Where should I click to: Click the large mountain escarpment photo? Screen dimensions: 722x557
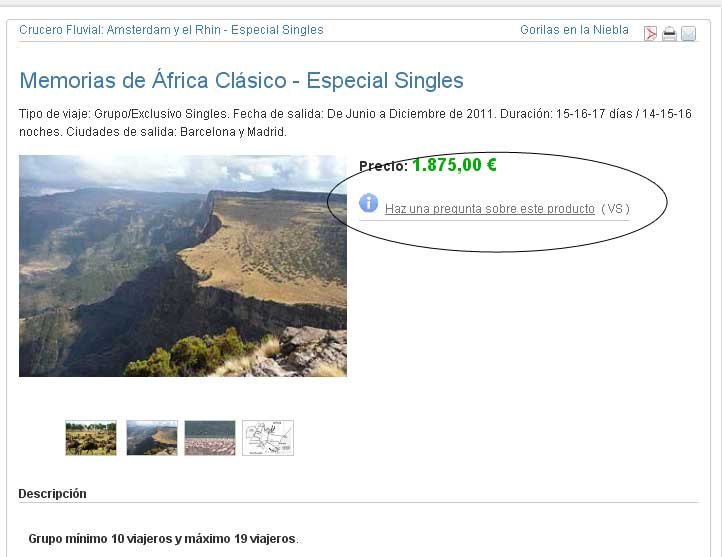183,266
